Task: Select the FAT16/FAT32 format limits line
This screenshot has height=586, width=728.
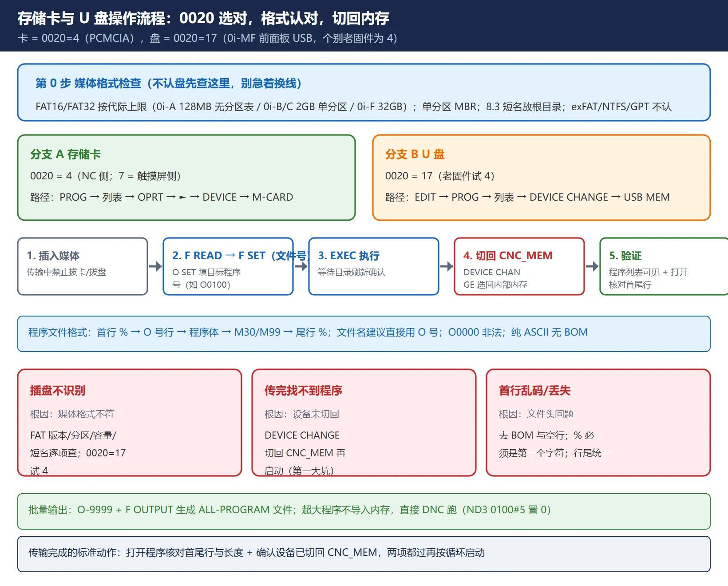Action: point(353,107)
